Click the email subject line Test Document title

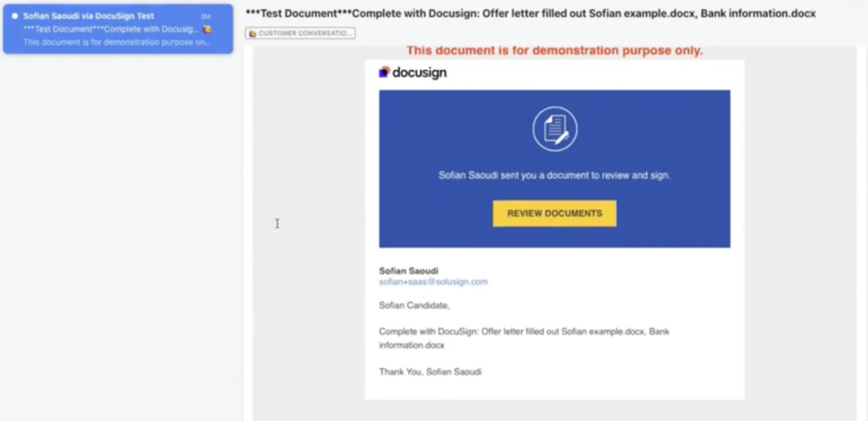531,14
